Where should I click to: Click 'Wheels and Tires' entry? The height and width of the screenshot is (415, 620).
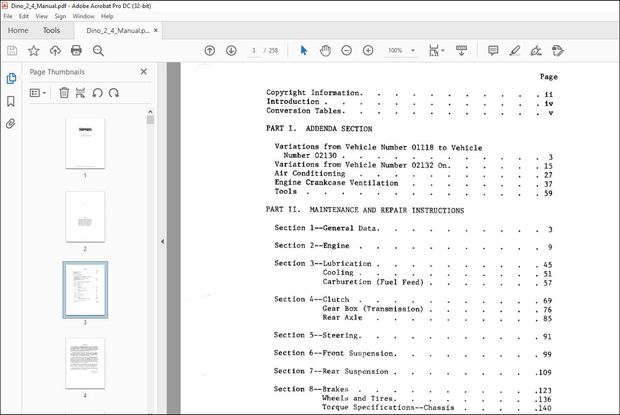(x=437, y=398)
